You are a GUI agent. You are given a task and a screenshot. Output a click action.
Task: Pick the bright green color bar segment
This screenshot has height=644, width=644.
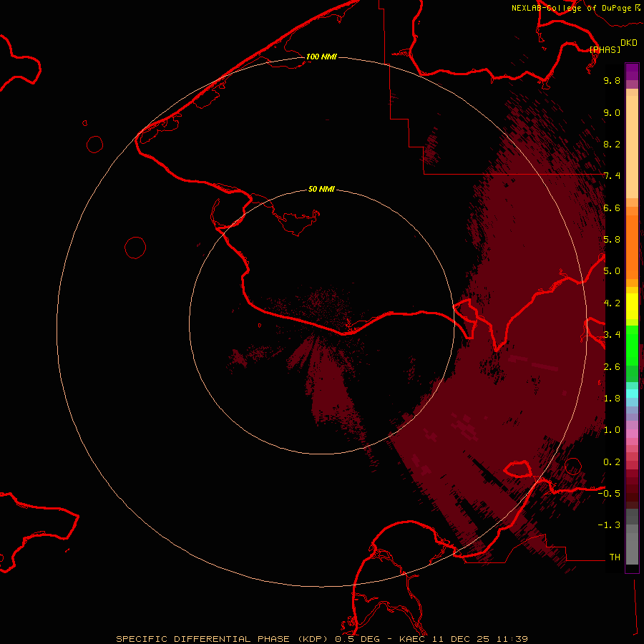point(632,345)
